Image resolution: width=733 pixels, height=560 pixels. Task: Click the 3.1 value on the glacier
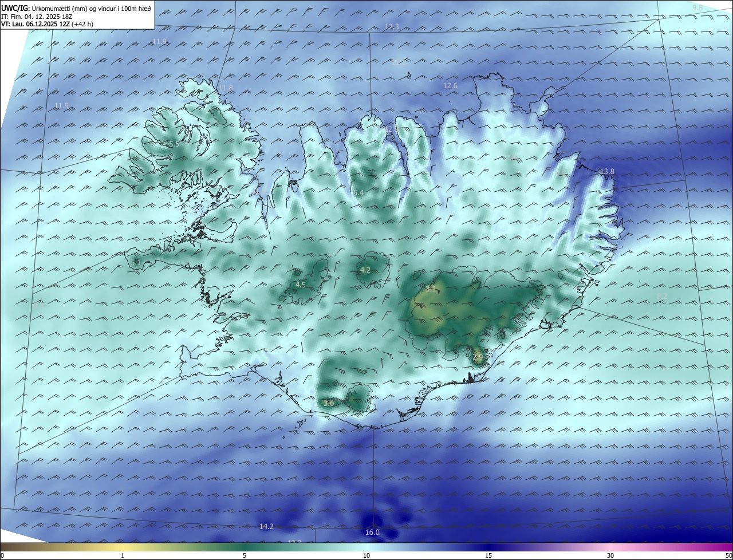tap(431, 289)
